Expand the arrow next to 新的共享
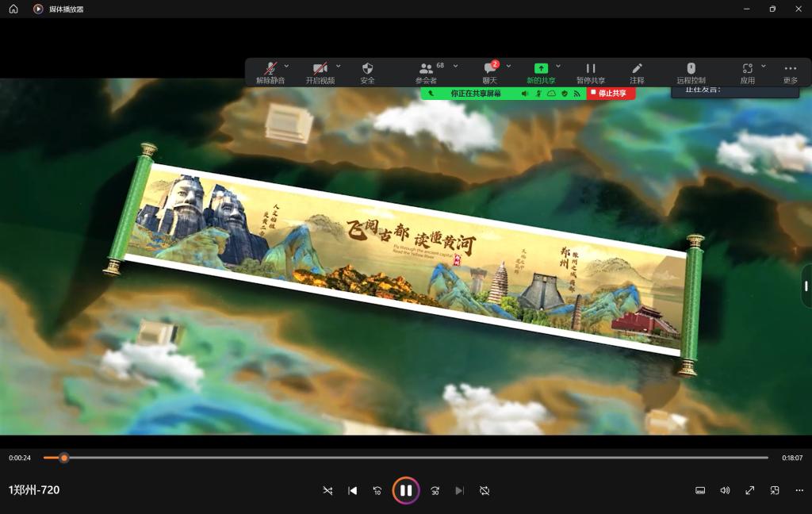Screen dimensions: 812x514 click(557, 66)
